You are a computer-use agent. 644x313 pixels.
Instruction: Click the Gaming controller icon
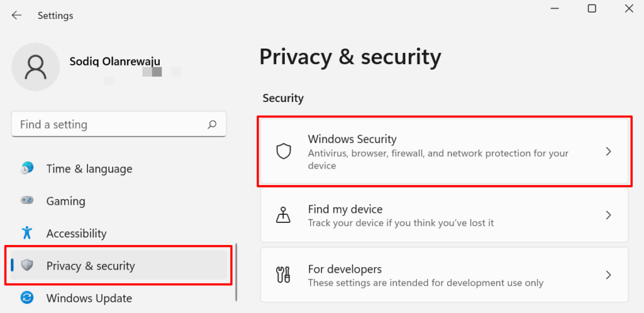[27, 201]
